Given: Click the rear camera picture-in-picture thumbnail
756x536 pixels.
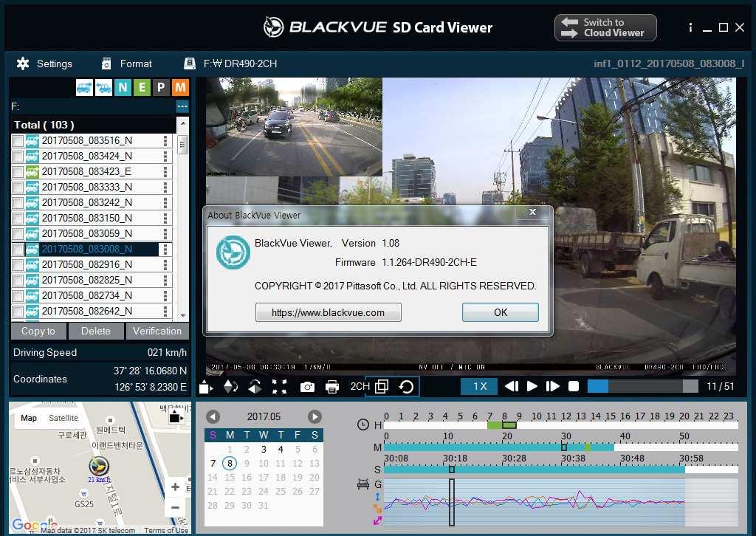Looking at the screenshot, I should click(294, 127).
